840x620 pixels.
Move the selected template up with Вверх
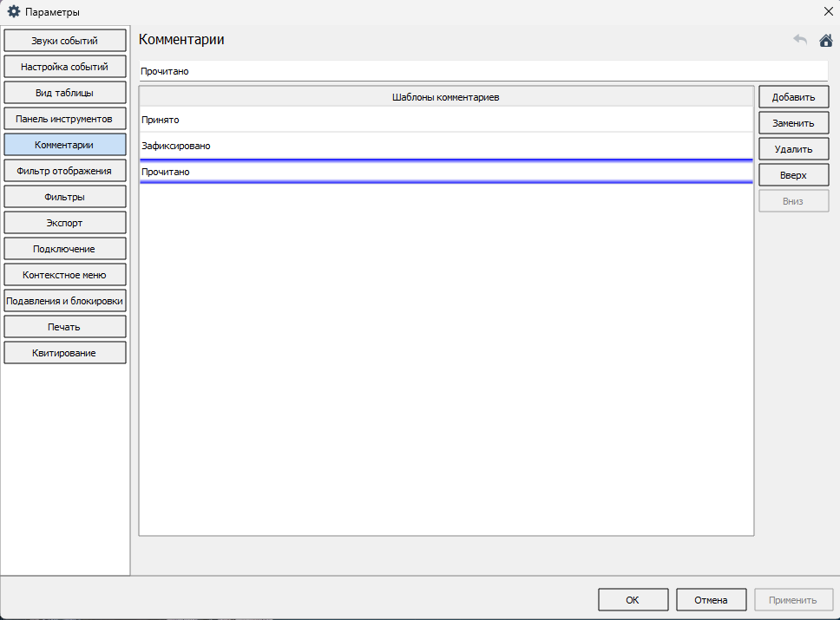(x=793, y=175)
